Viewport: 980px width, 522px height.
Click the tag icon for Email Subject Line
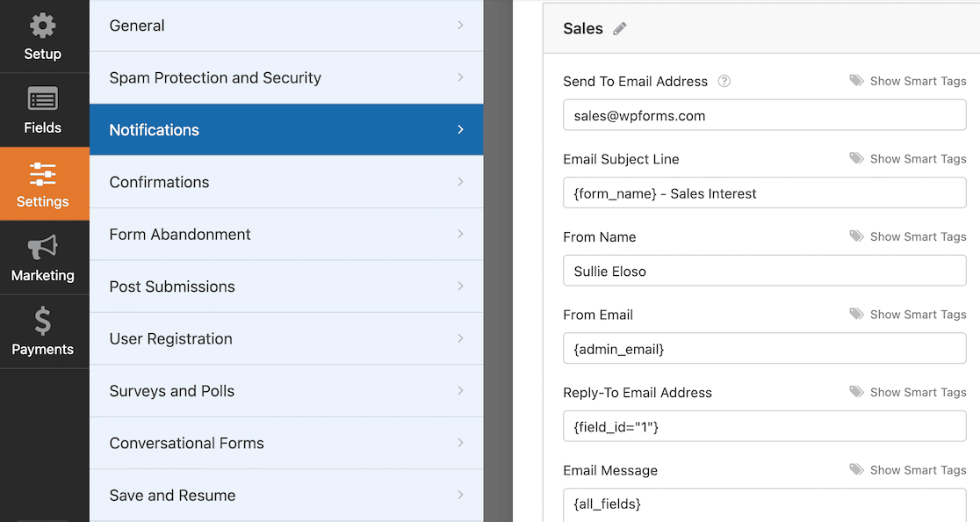(856, 159)
